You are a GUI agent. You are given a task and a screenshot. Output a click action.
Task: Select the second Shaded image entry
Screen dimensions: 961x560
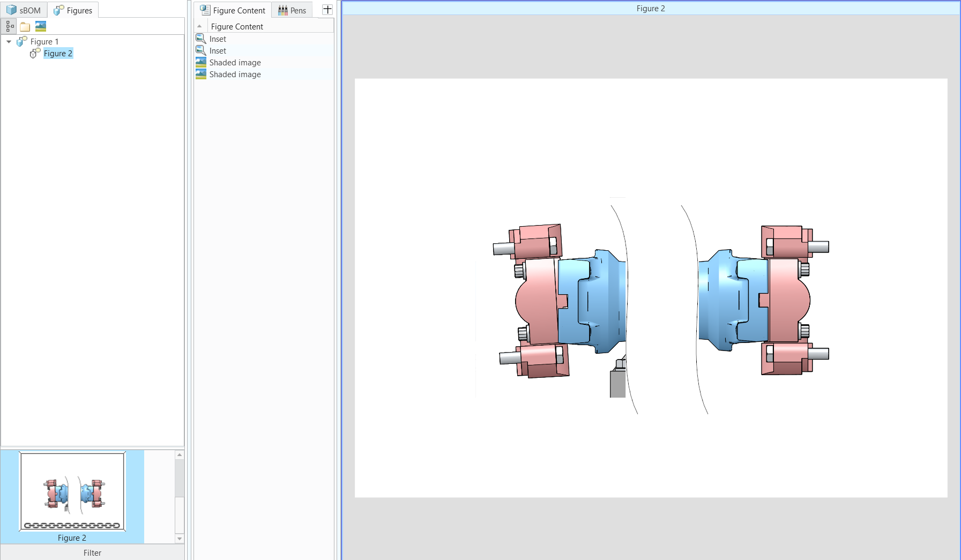[x=234, y=74]
